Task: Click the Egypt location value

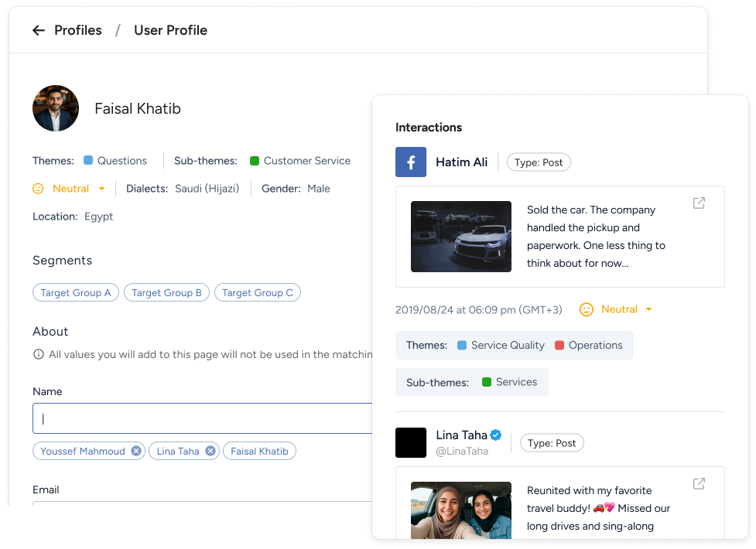Action: click(98, 217)
